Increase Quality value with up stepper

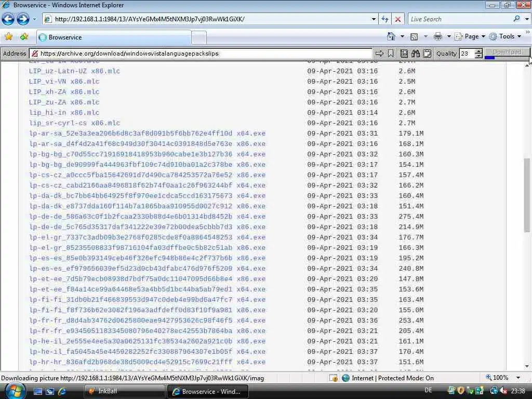(x=478, y=51)
